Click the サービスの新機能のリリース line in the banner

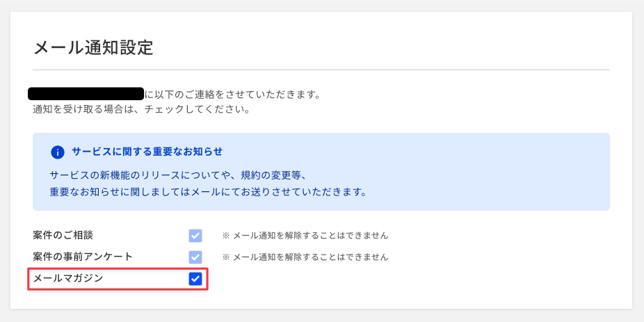click(x=178, y=175)
